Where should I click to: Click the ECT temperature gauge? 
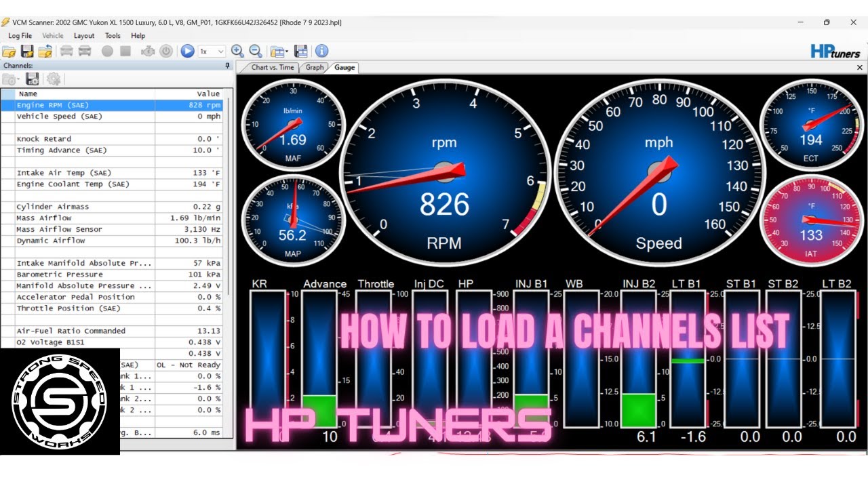click(811, 124)
